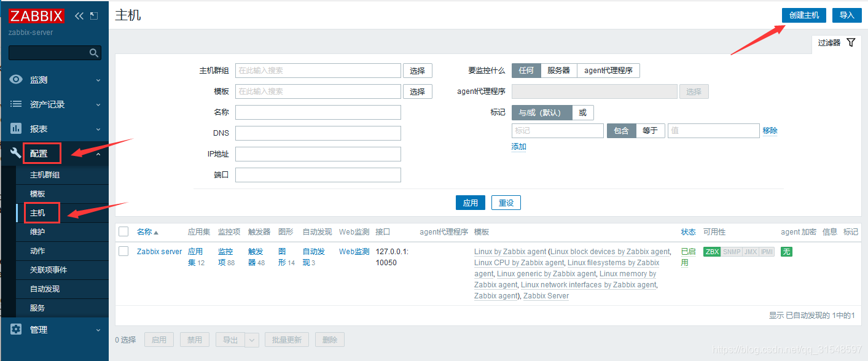Select 与/或（默认）tag mode
This screenshot has height=361, width=868.
click(x=542, y=112)
